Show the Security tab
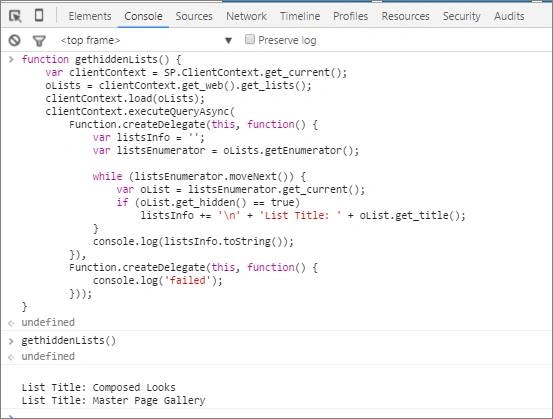Image resolution: width=553 pixels, height=419 pixels. click(461, 16)
